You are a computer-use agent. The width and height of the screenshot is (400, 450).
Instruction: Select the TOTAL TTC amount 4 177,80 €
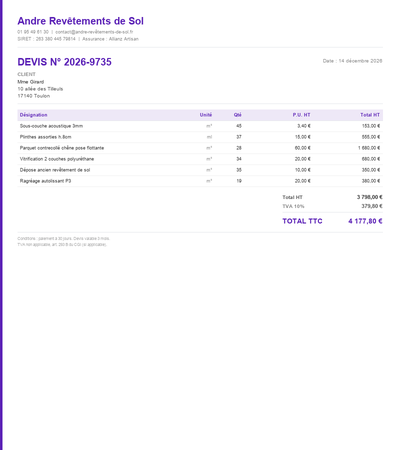pos(365,221)
